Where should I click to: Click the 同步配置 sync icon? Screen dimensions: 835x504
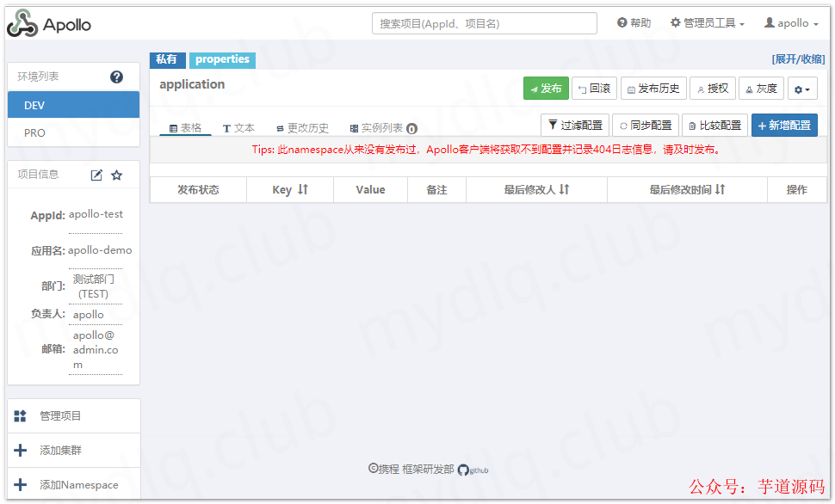point(624,125)
